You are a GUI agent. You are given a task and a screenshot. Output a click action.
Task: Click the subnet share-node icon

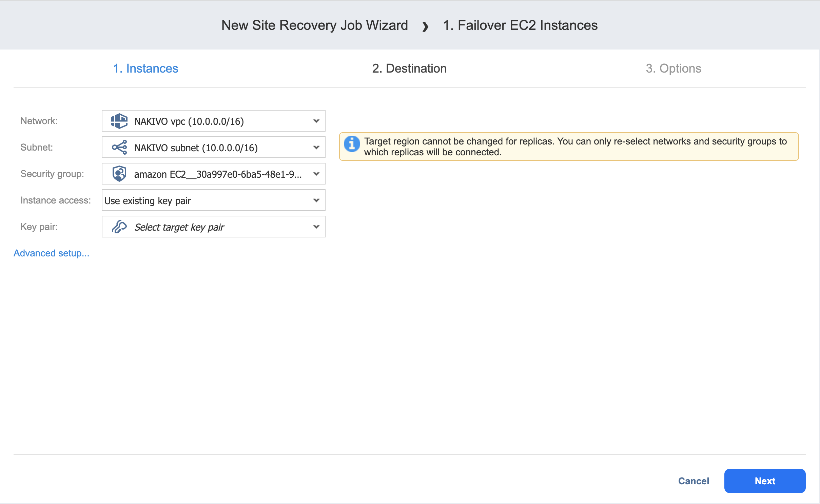coord(119,148)
